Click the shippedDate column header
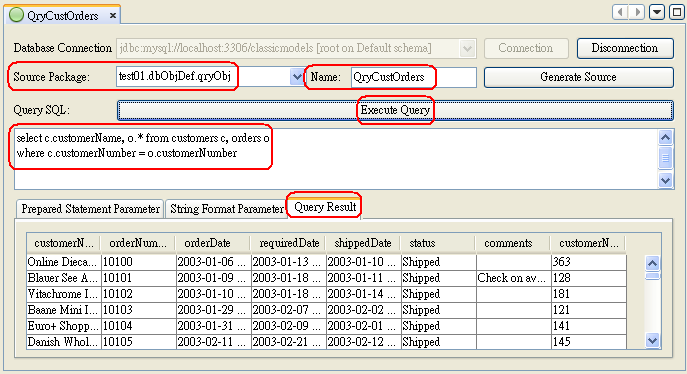Screen dimensions: 687x374 [363, 243]
